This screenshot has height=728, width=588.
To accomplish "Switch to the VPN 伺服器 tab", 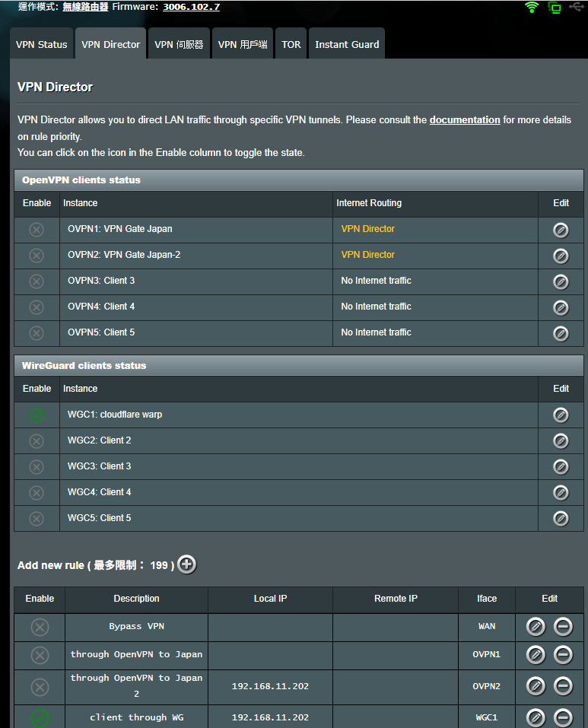I will coord(179,44).
